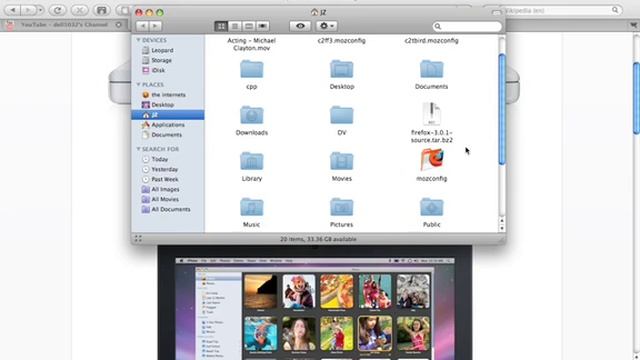Click pizza photo thumbnail in web page
The image size is (640, 360).
tap(337, 291)
